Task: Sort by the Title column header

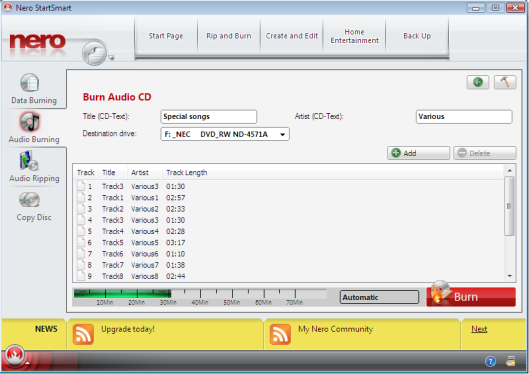Action: (x=113, y=173)
